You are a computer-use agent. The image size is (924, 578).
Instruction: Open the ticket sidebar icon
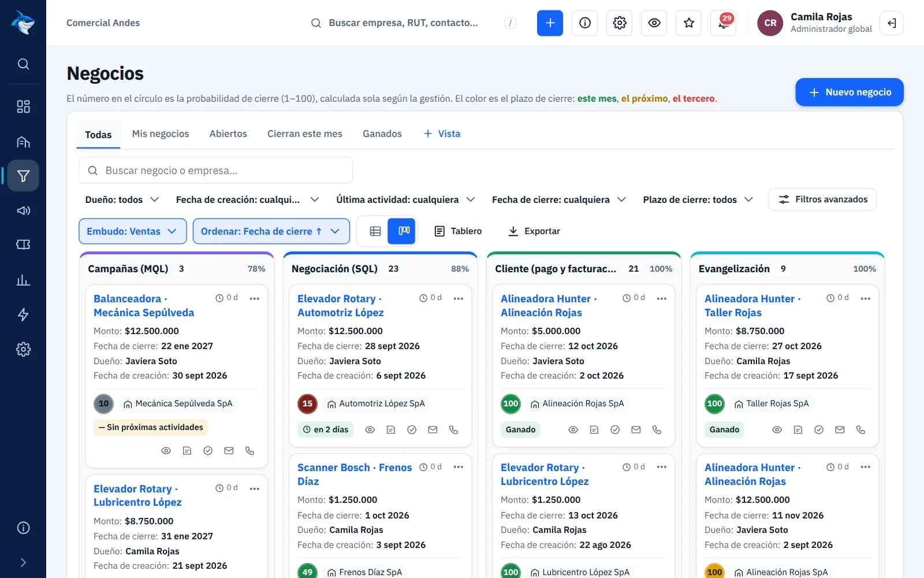coord(23,244)
